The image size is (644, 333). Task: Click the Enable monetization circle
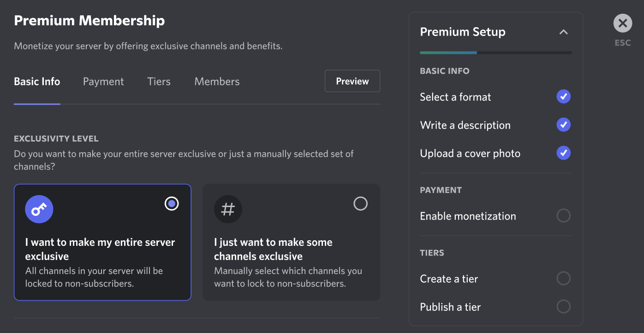(563, 216)
